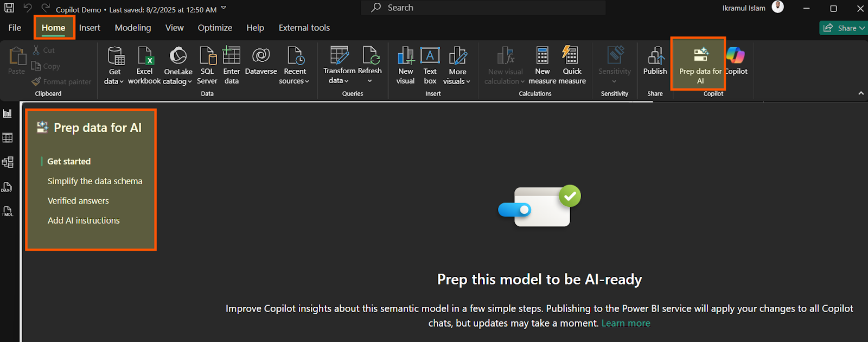Collapse the ribbon with the chevron
This screenshot has width=868, height=342.
click(861, 93)
